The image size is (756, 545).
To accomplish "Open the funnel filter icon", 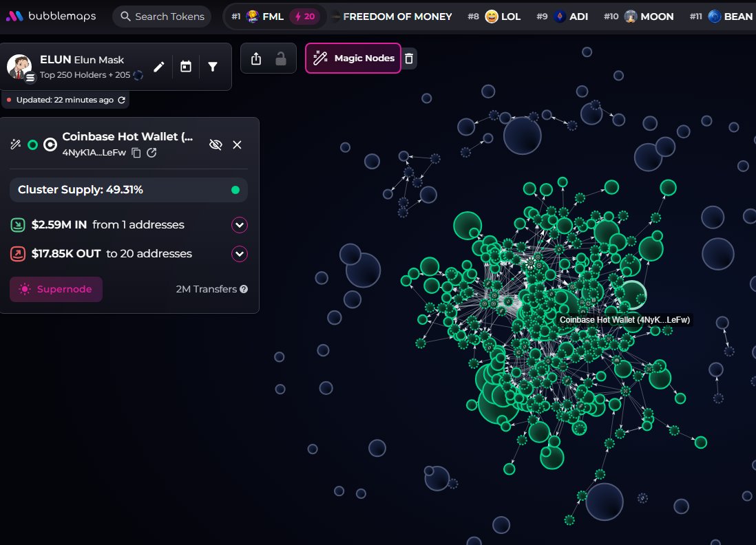I will tap(213, 67).
